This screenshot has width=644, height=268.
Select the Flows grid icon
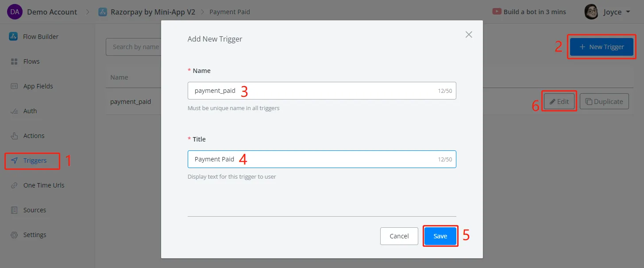tap(14, 61)
